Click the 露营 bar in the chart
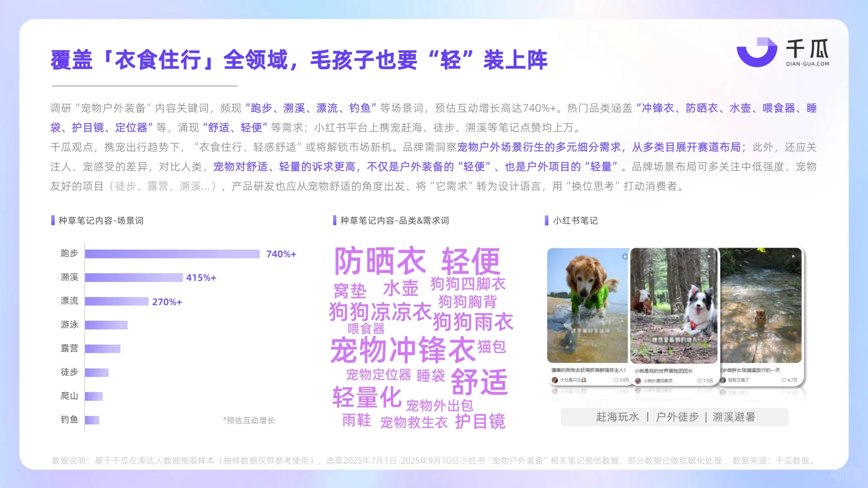 click(x=103, y=349)
